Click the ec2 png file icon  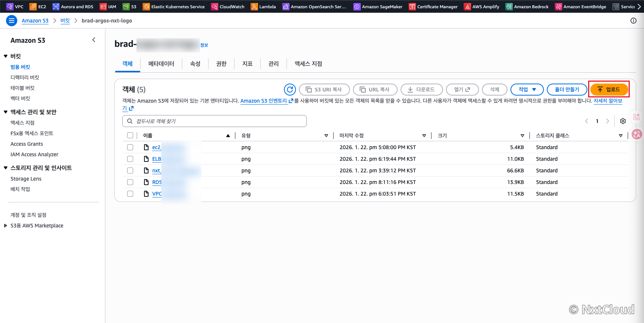146,147
